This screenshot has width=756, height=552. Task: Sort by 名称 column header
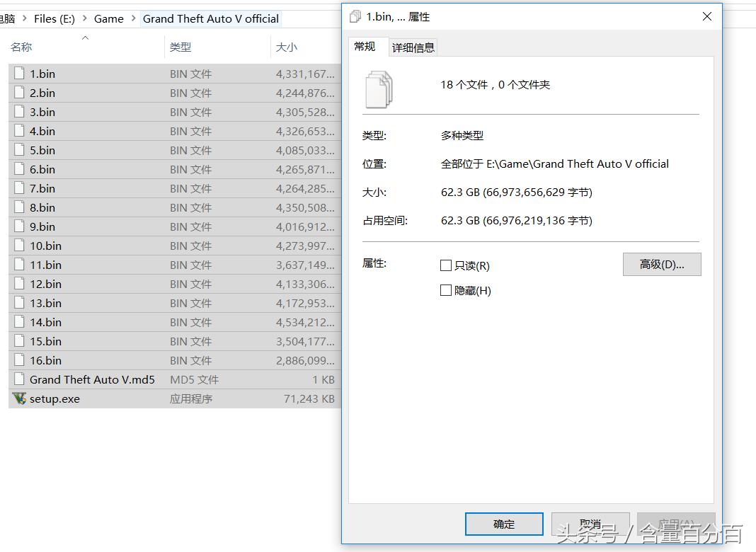21,47
